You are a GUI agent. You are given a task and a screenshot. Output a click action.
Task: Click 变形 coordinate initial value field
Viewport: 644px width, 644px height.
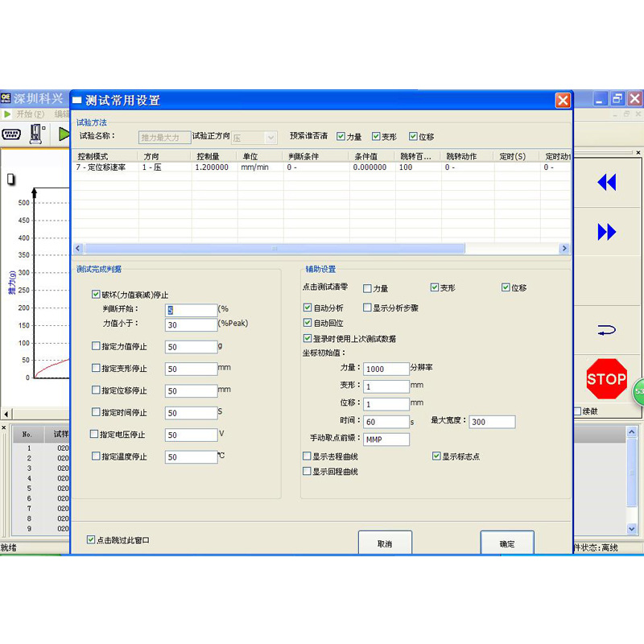point(386,386)
